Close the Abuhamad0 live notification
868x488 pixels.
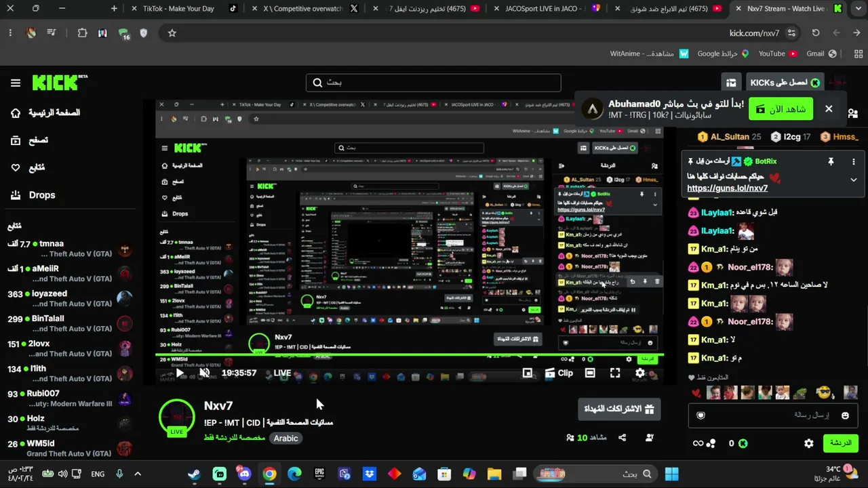tap(829, 108)
